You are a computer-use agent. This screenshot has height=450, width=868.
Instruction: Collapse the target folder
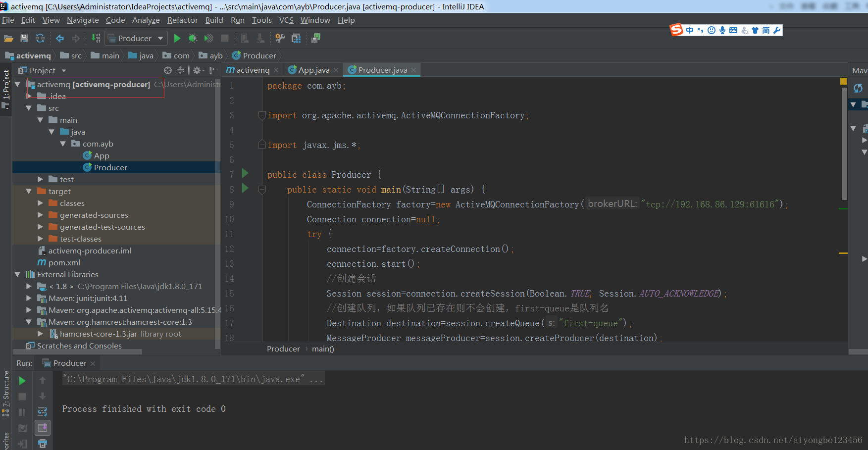(29, 192)
